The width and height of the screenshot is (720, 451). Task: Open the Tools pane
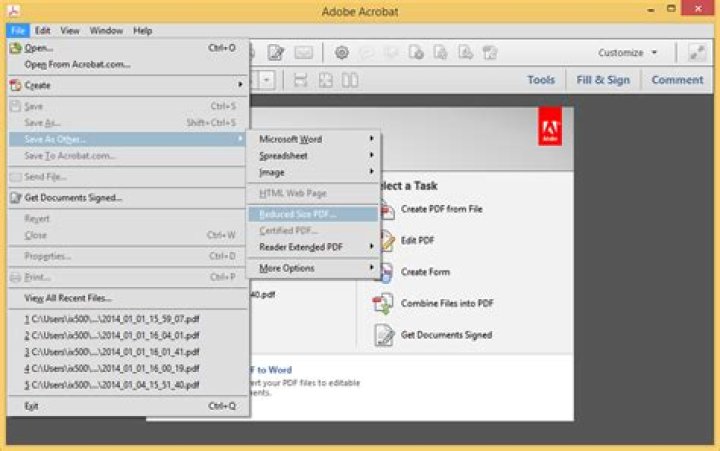tap(541, 80)
